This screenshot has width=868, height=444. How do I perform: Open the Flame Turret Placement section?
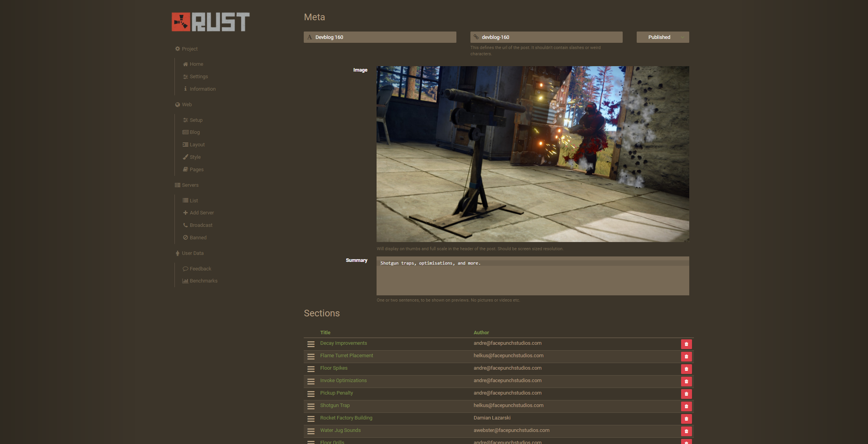[x=347, y=356]
